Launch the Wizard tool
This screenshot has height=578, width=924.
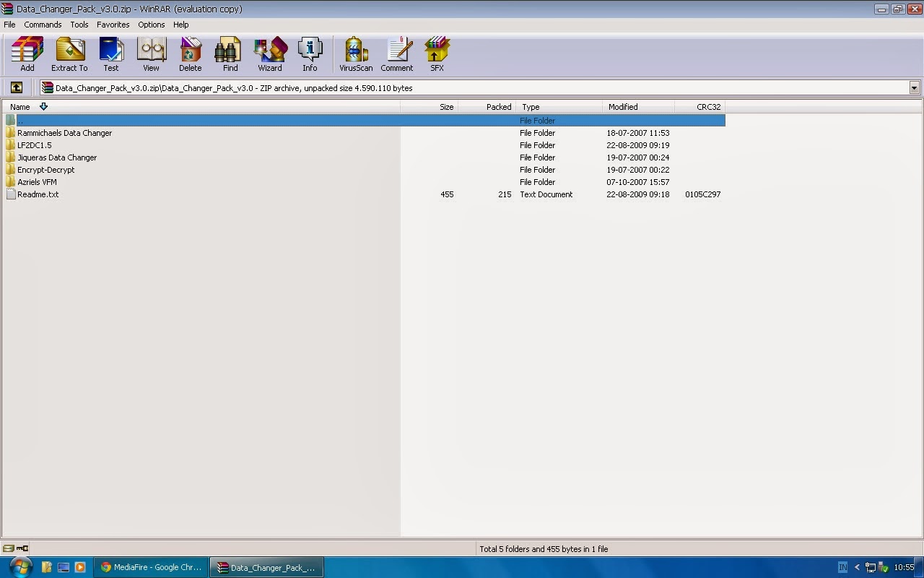(270, 55)
